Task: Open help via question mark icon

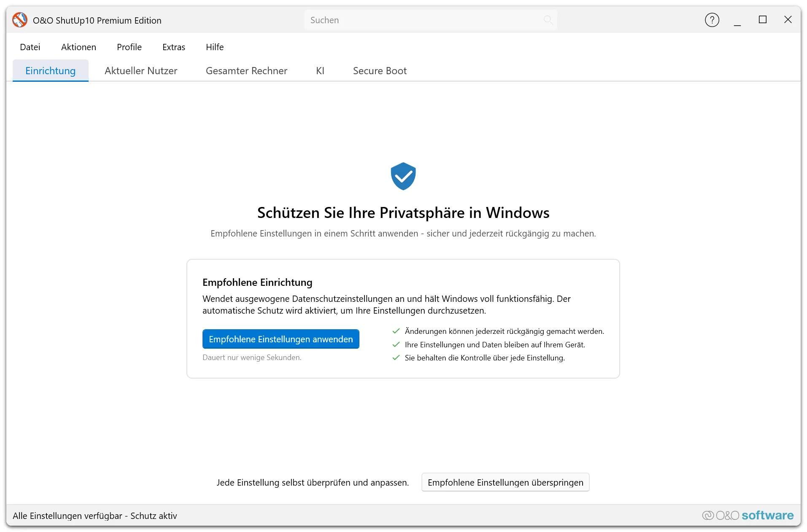Action: tap(712, 20)
